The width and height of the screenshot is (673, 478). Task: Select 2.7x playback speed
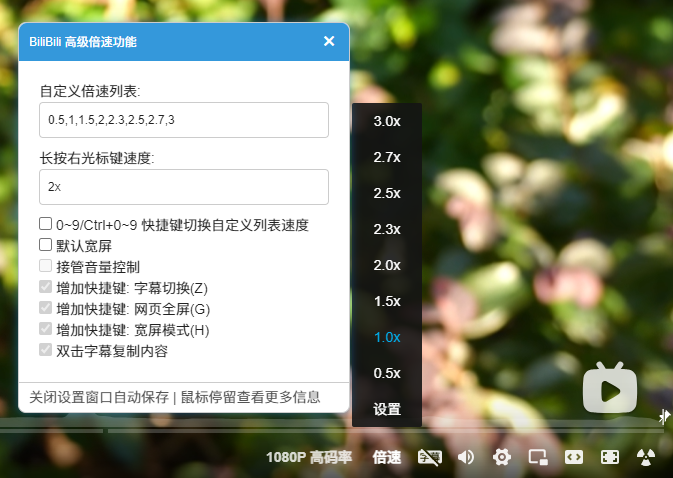[x=387, y=157]
